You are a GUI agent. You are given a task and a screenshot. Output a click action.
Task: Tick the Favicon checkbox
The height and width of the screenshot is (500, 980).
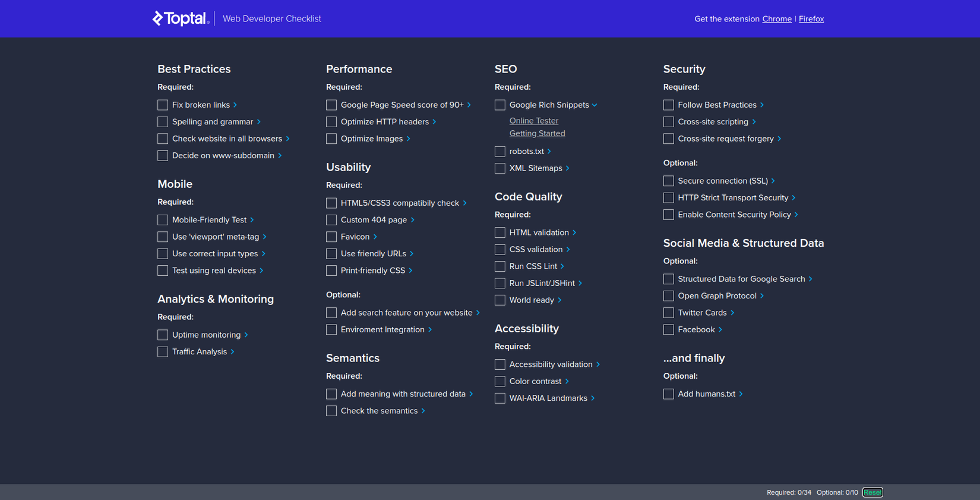pyautogui.click(x=331, y=237)
